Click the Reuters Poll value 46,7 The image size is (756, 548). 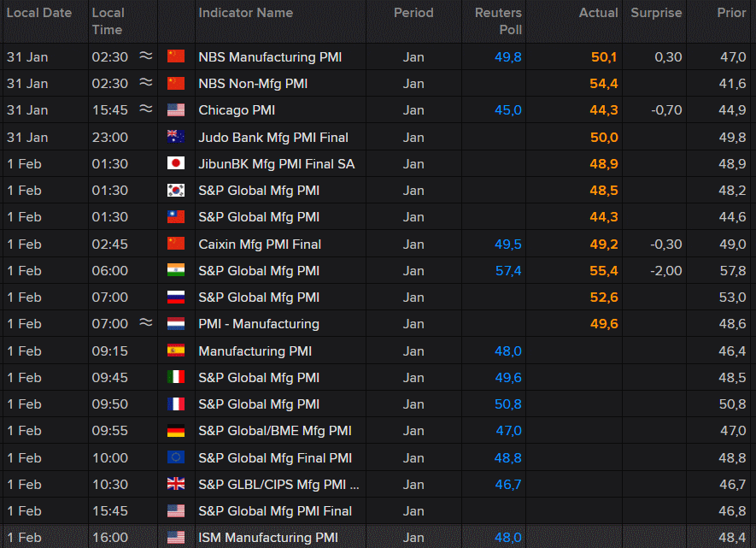[508, 485]
